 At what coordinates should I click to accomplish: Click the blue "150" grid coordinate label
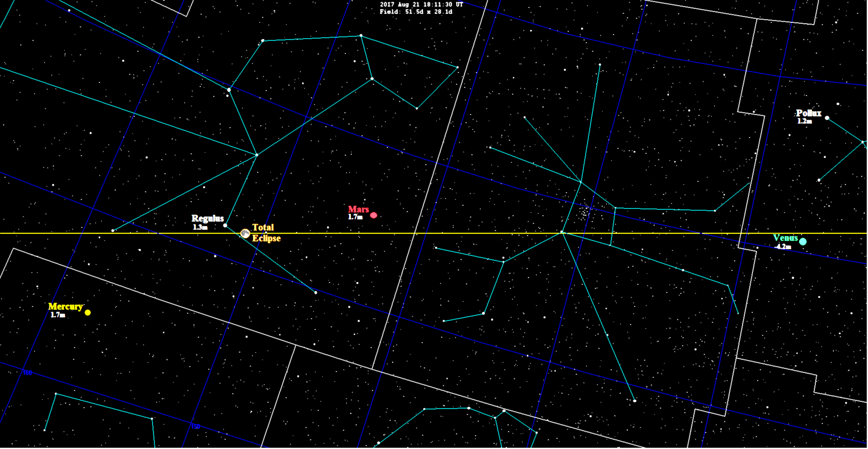[195, 427]
